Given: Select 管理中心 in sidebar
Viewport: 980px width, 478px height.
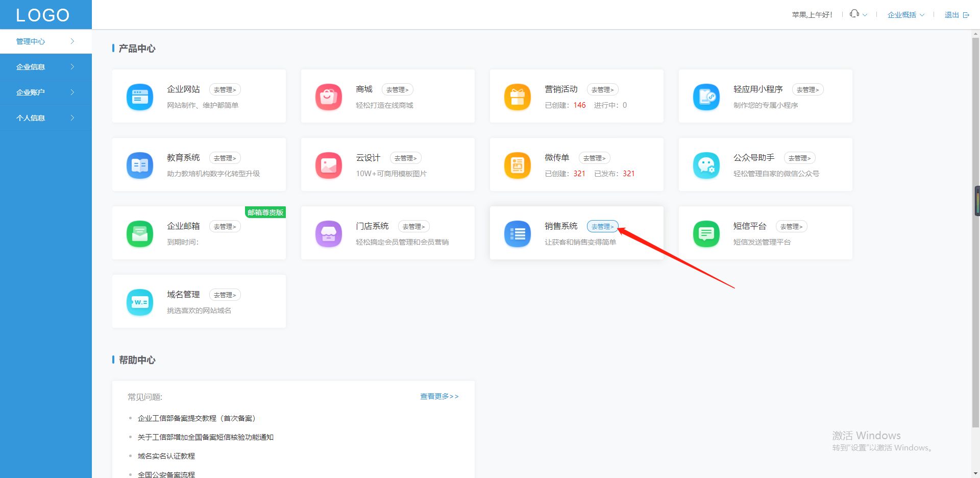Looking at the screenshot, I should point(46,41).
